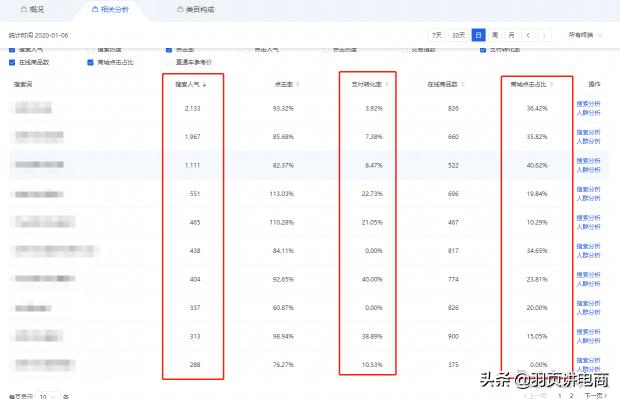Enable the 直通车参考价 metric checkbox
The image size is (620, 399).
pos(169,62)
